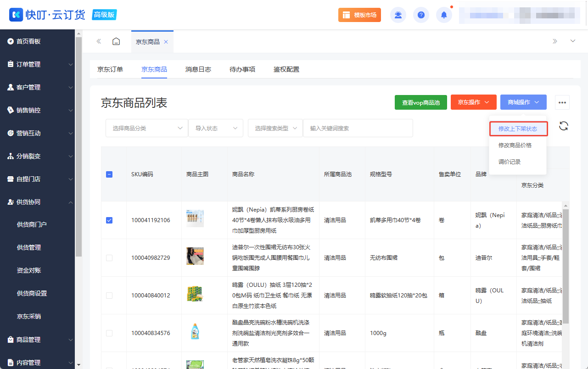The height and width of the screenshot is (369, 588).
Task: Switch to 鉴权配置 tab
Action: (x=286, y=70)
